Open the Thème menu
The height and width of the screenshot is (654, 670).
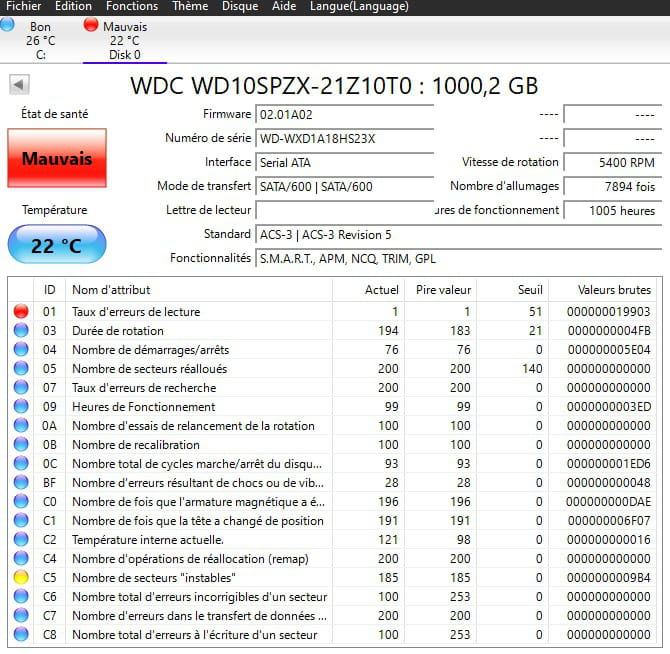point(190,6)
